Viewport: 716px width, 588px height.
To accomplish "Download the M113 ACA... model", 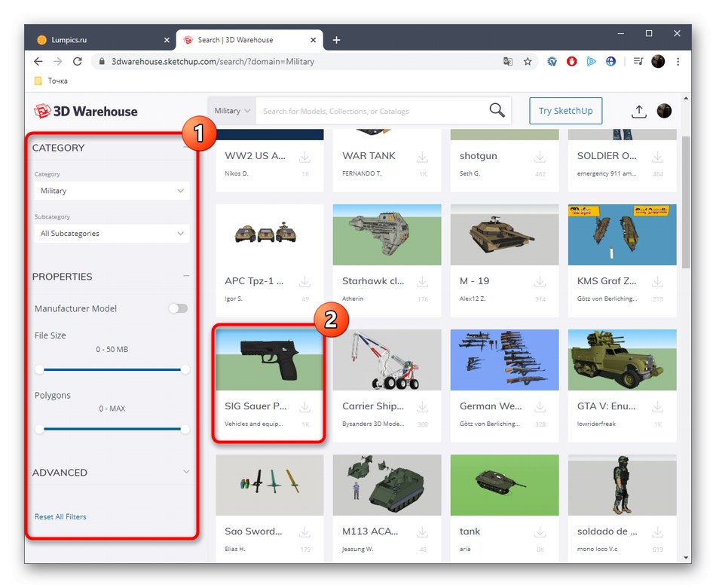I will (x=422, y=532).
